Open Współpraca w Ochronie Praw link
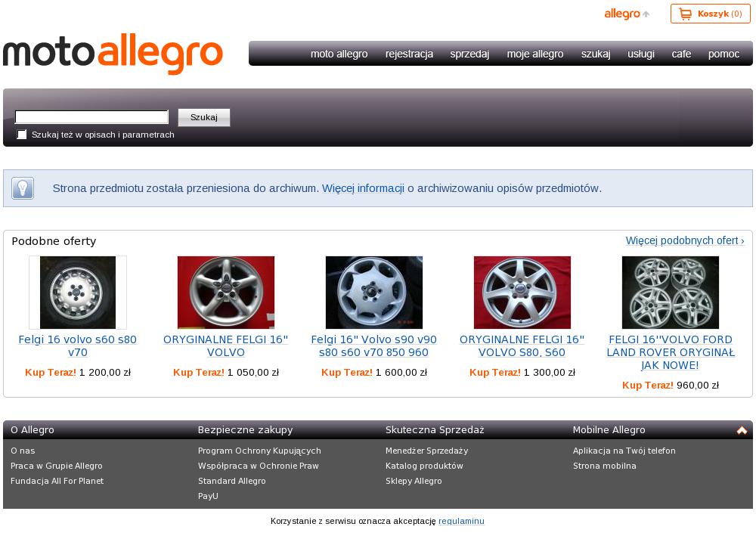 (259, 466)
